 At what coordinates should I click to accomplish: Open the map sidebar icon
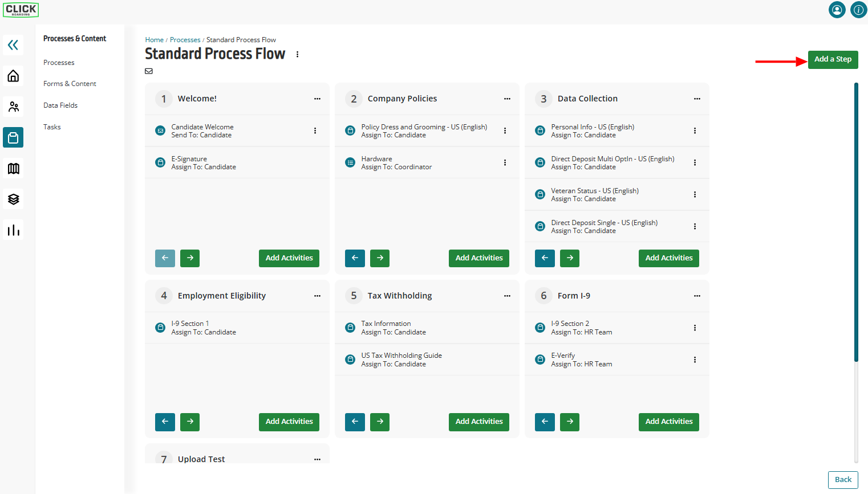tap(13, 168)
